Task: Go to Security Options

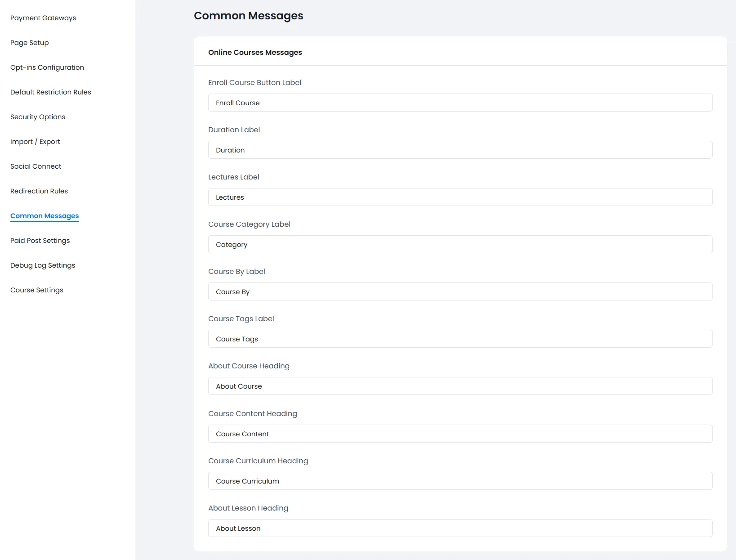Action: click(x=37, y=116)
